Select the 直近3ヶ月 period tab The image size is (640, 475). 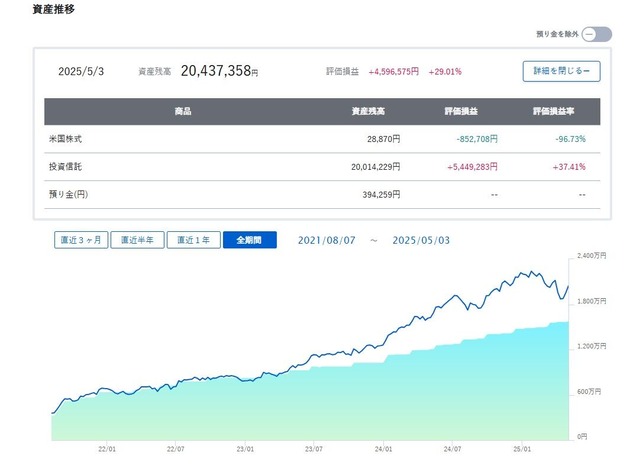click(x=81, y=240)
